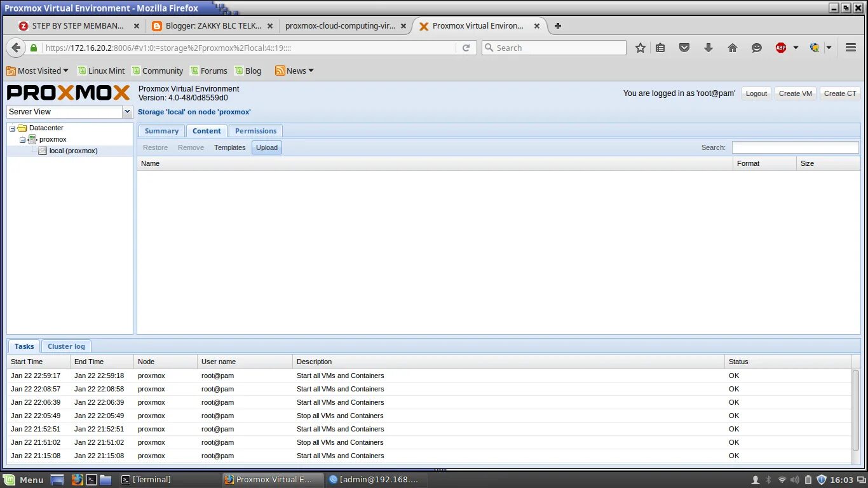Switch to the Summary tab

[161, 131]
